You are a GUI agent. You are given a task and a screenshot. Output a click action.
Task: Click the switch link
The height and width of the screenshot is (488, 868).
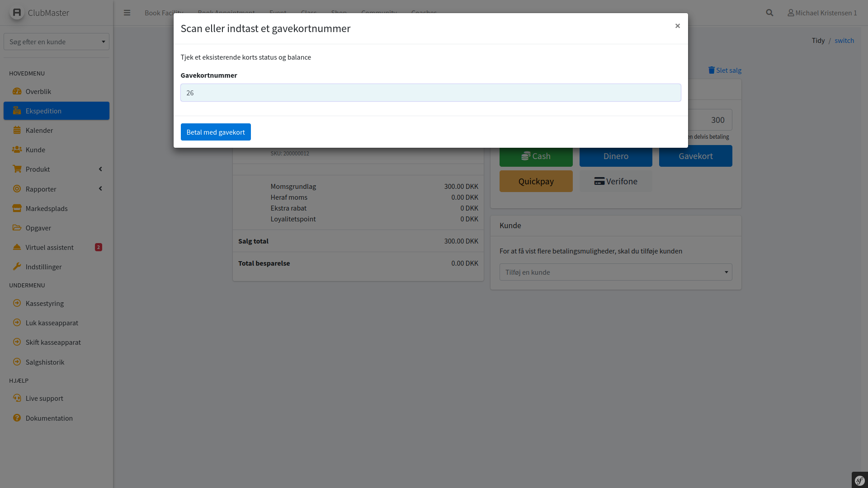pyautogui.click(x=844, y=40)
